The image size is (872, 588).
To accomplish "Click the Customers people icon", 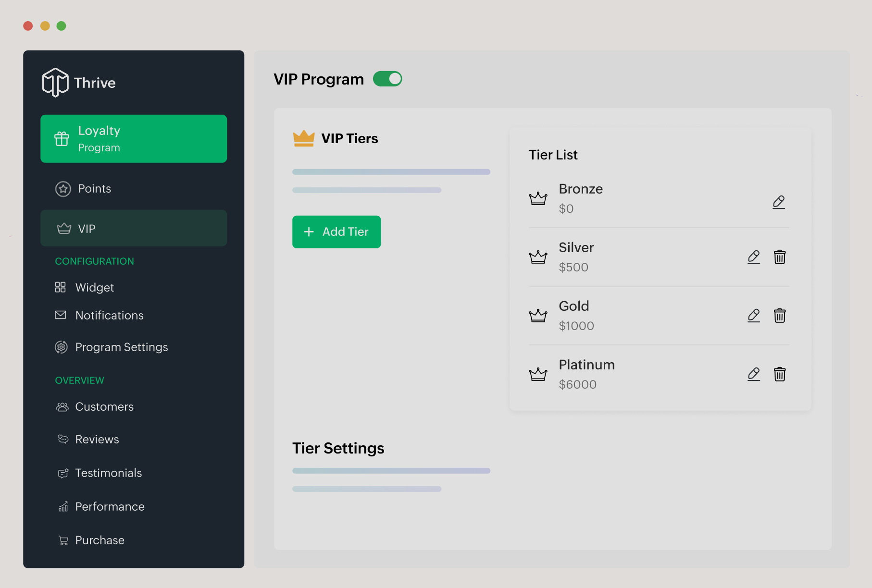I will pyautogui.click(x=62, y=406).
